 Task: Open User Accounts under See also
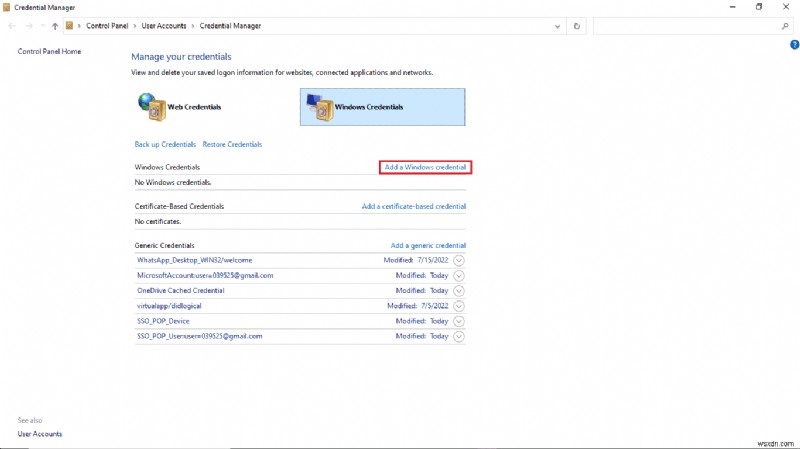point(40,434)
